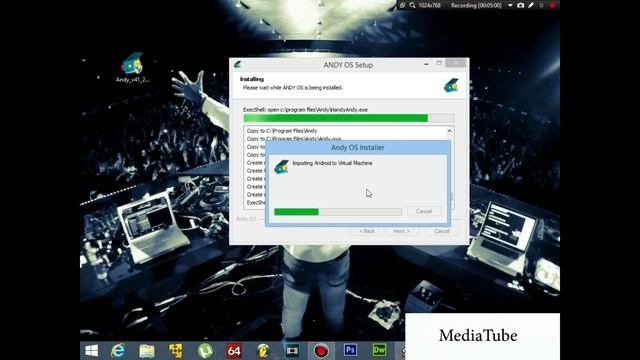Click the 'ExecShell: open c:\program files' status line
640x360 pixels.
[305, 110]
